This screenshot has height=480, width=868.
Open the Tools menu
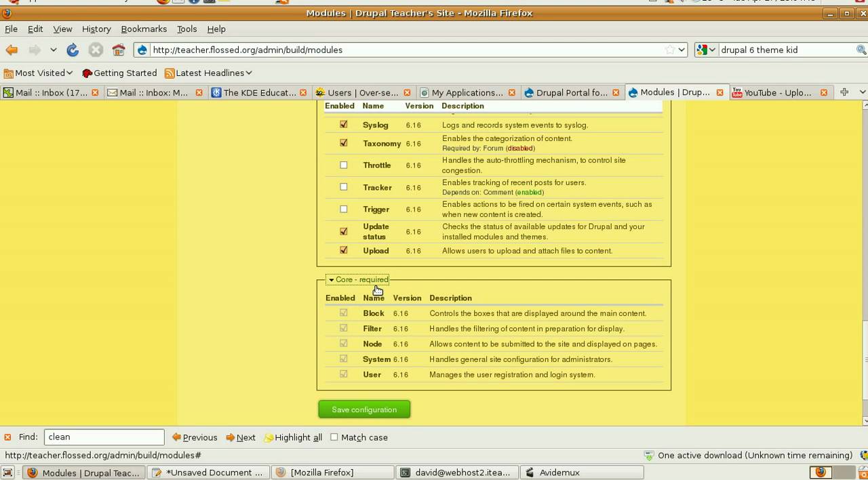[x=186, y=29]
